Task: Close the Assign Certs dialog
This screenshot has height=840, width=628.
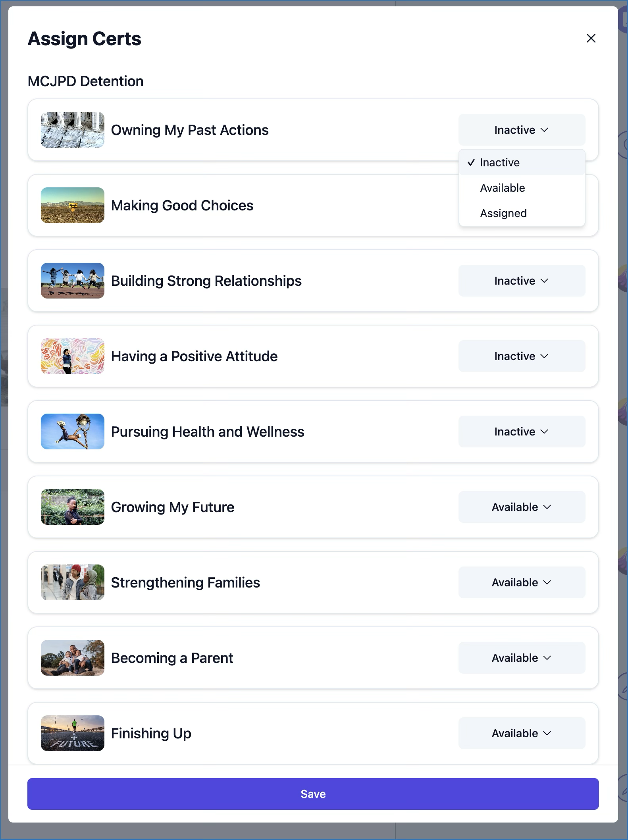Action: pyautogui.click(x=591, y=38)
